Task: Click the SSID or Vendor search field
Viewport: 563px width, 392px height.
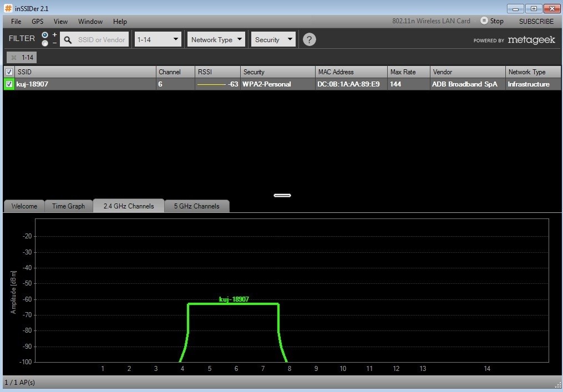Action: point(101,40)
